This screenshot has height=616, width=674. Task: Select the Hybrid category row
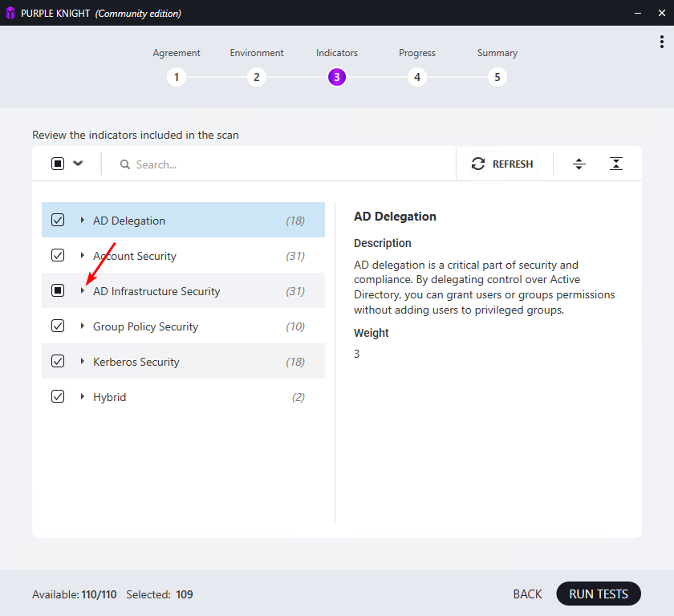coord(193,397)
